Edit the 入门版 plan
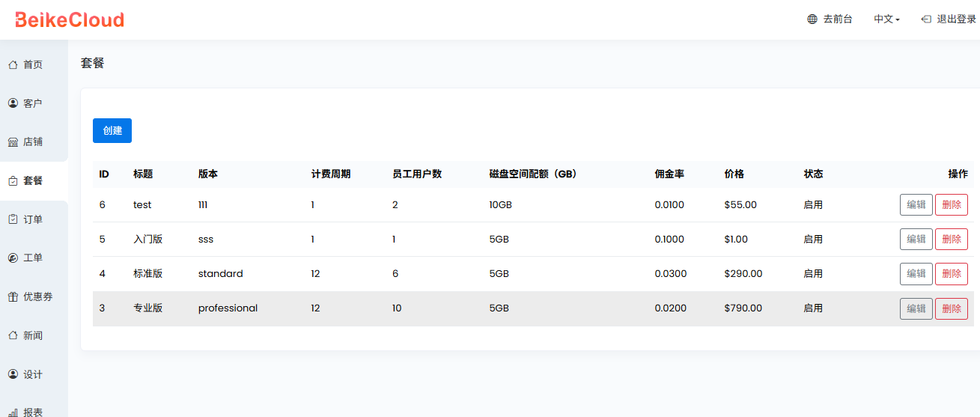Viewport: 980px width, 417px height. 916,239
